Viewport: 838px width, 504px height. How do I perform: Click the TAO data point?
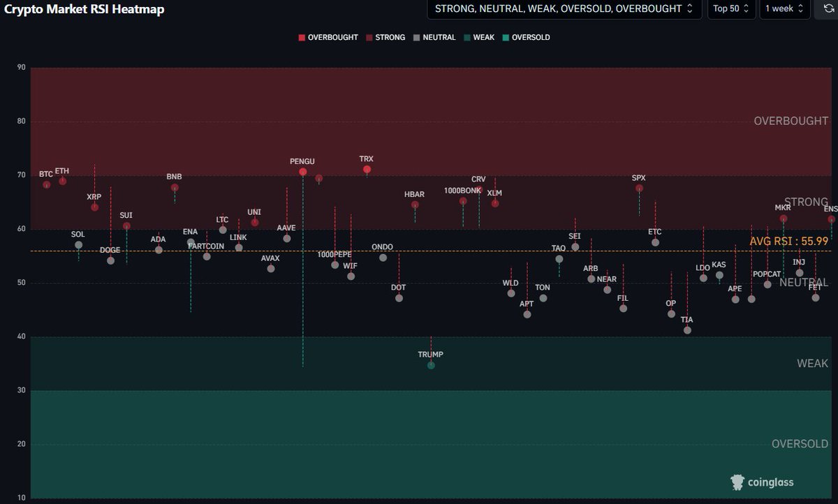tap(559, 259)
